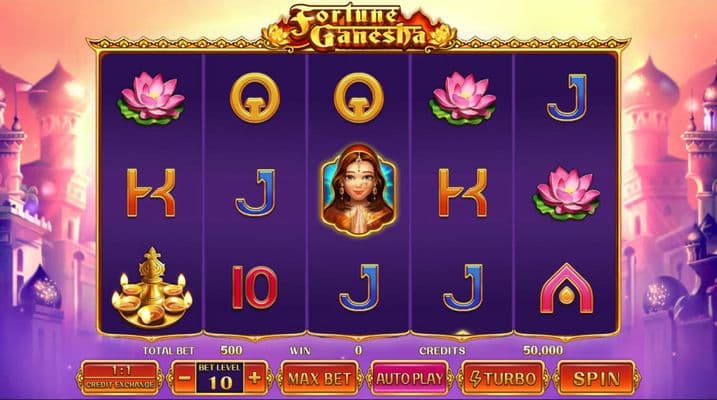The image size is (717, 400).
Task: Click the Credits amount 50,000
Action: (543, 350)
